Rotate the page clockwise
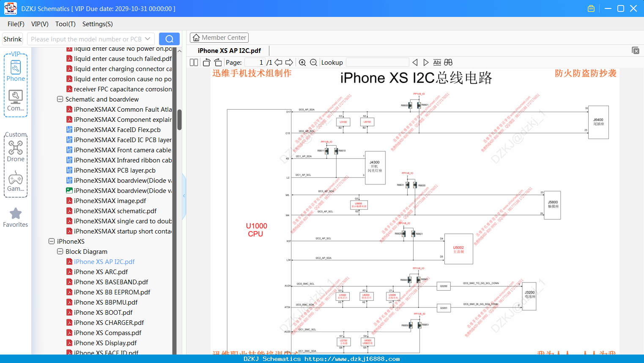 218,63
